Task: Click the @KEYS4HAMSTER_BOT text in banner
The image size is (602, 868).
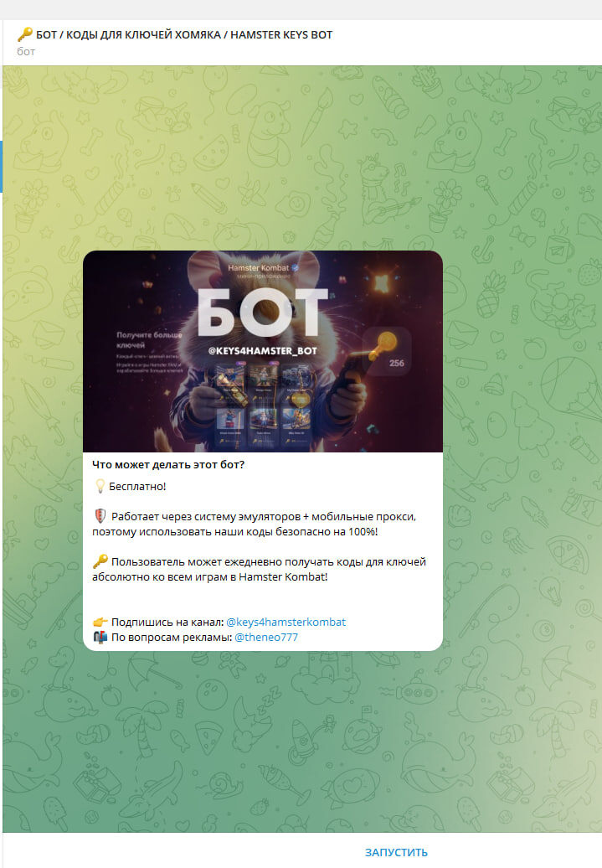Action: click(x=262, y=351)
